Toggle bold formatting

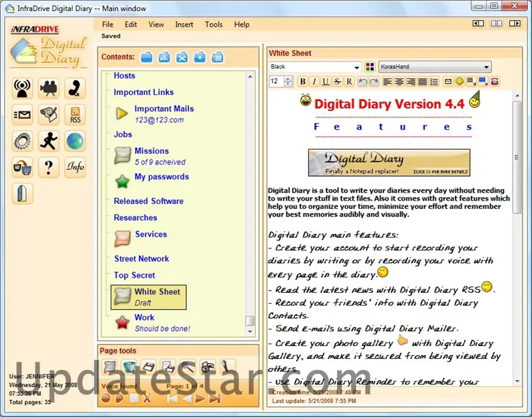point(303,81)
